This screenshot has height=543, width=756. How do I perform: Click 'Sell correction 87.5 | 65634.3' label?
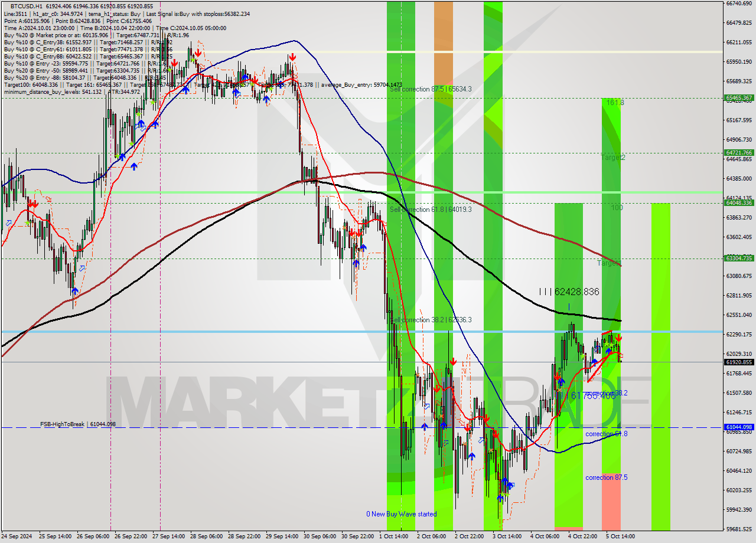pyautogui.click(x=431, y=89)
